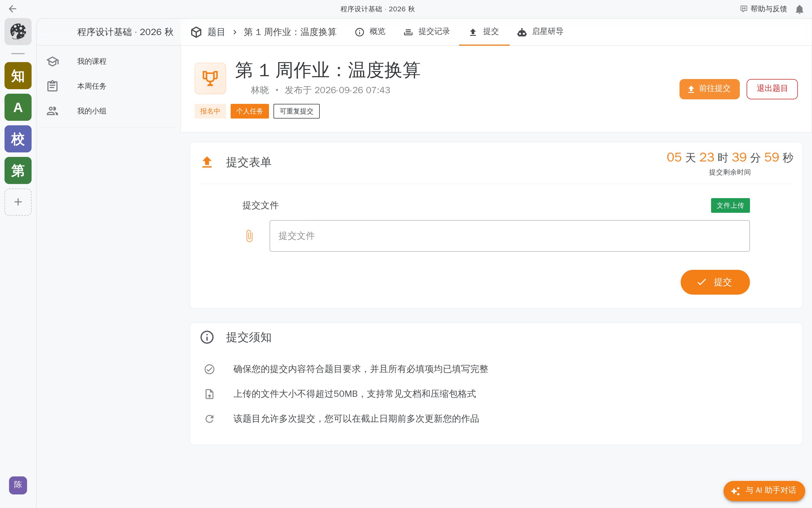Click the 个人任务 tag

point(250,111)
